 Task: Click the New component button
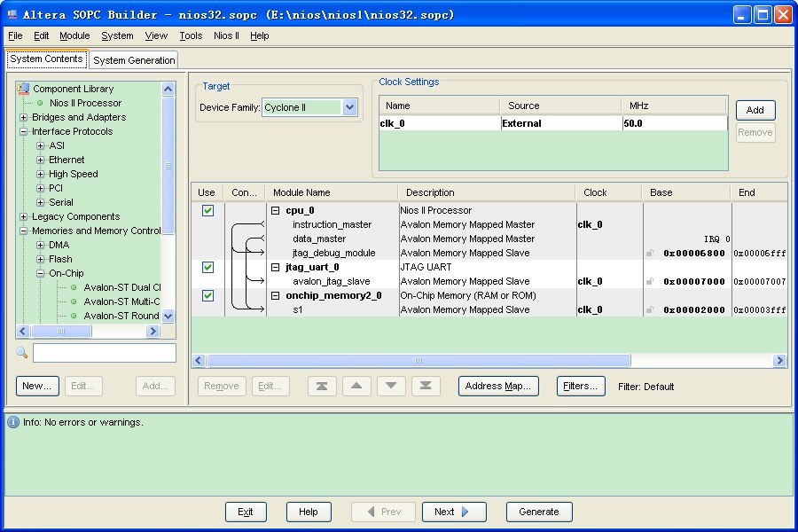pos(37,386)
